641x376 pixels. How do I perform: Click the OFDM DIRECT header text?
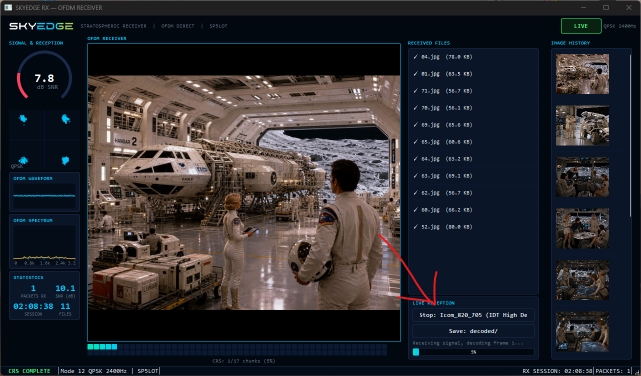(x=178, y=26)
